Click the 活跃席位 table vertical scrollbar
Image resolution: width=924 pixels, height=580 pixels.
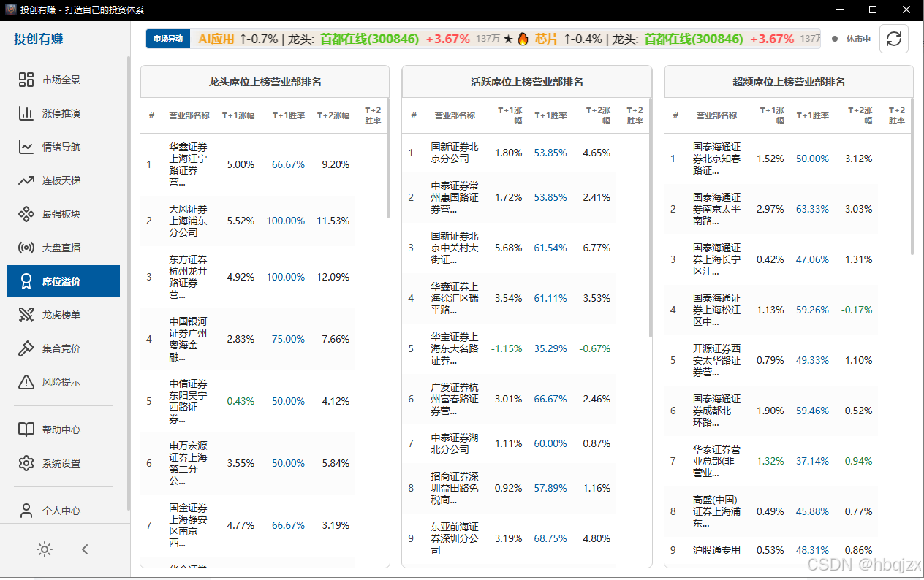click(x=650, y=218)
